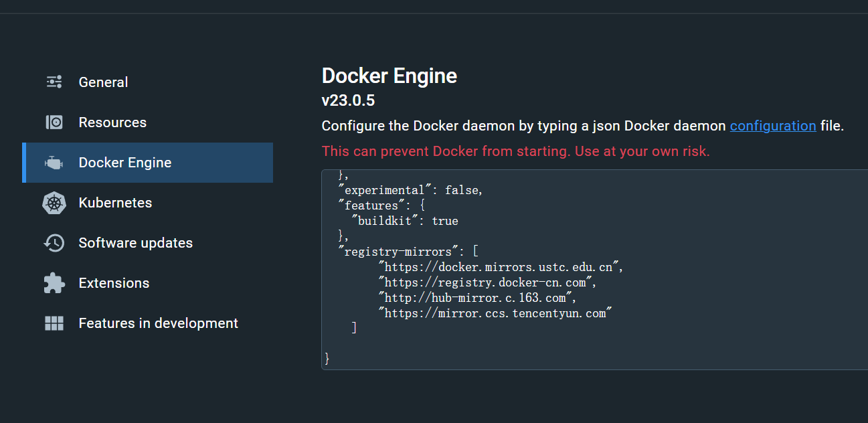Image resolution: width=868 pixels, height=423 pixels.
Task: Click the Software updates clock icon
Action: tap(54, 243)
